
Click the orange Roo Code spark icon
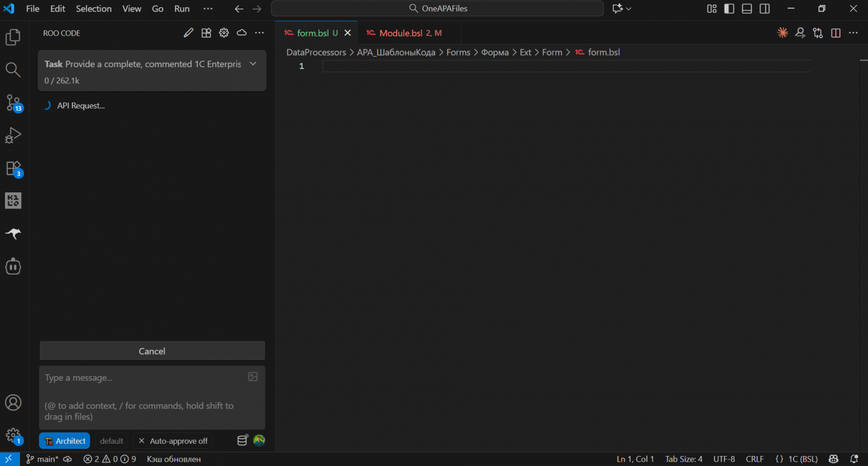782,32
